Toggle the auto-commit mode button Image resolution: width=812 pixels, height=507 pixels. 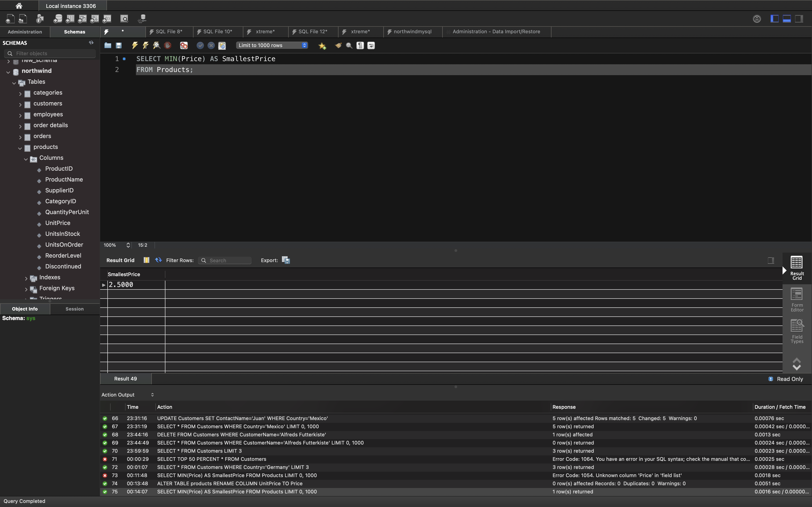point(222,45)
